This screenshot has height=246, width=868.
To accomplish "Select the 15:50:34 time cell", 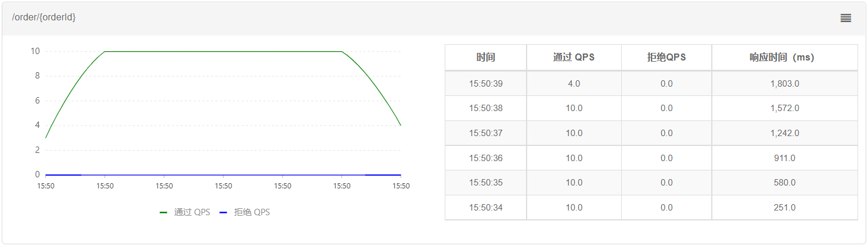I will 485,208.
